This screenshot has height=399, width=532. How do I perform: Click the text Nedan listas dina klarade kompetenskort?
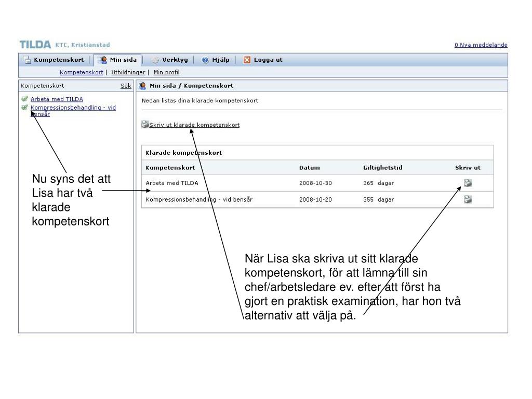[200, 101]
